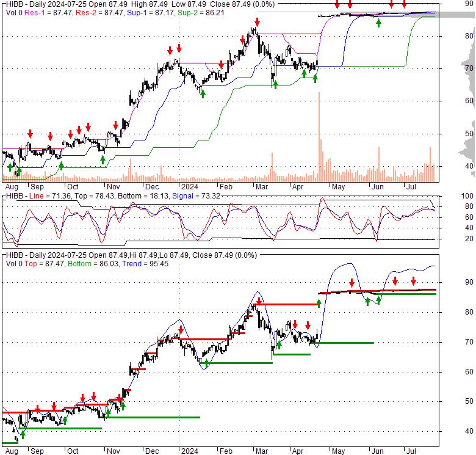This screenshot has height=455, width=476.
Task: Click the Nov month label on top chart axis
Action: (x=113, y=187)
